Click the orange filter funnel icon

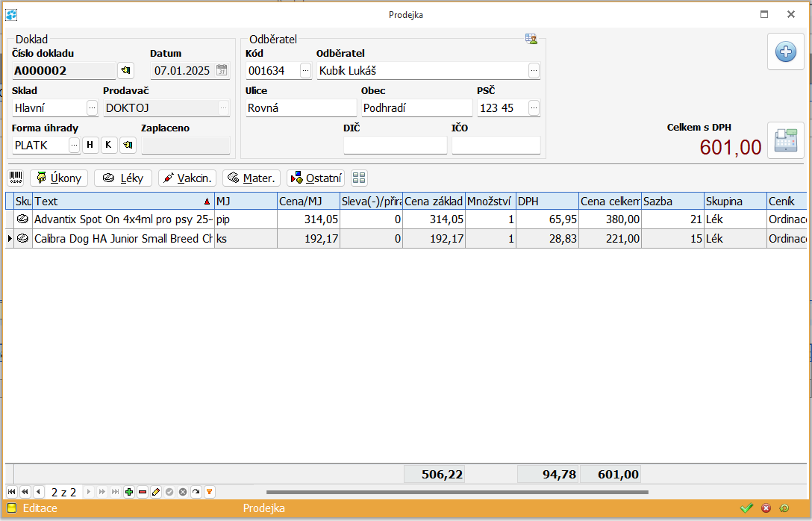[x=209, y=492]
